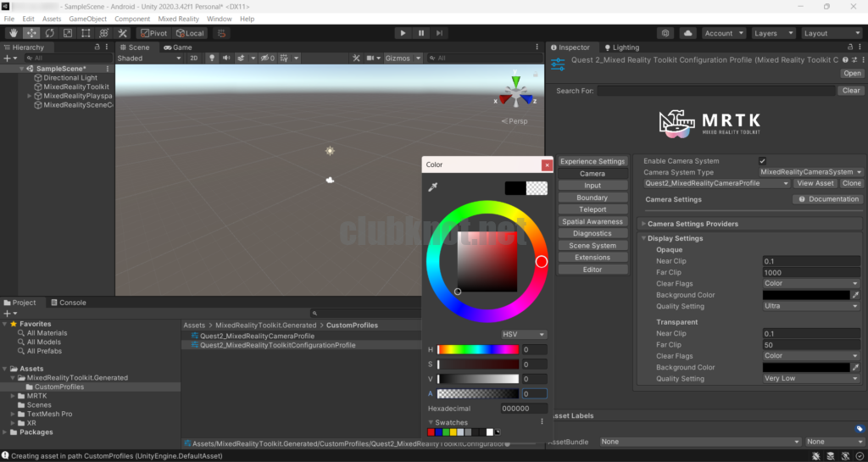
Task: Toggle the Pivot handle position button
Action: pyautogui.click(x=153, y=33)
